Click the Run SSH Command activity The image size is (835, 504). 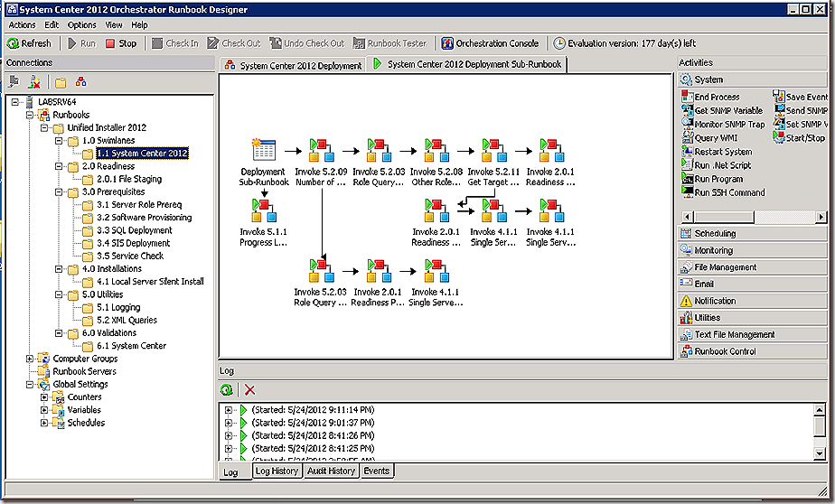723,192
